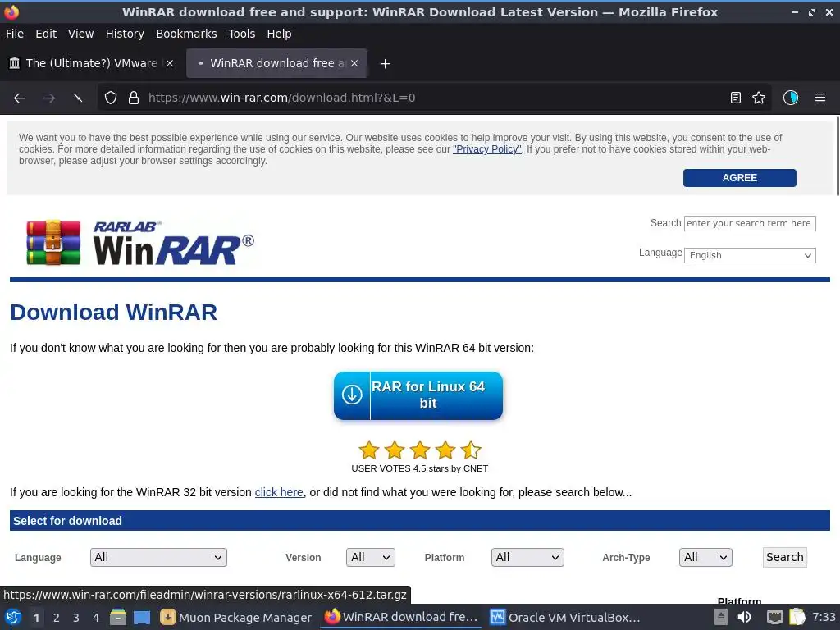Switch to Oracle VM VirtualBox in taskbar
This screenshot has width=840, height=630.
[566, 617]
